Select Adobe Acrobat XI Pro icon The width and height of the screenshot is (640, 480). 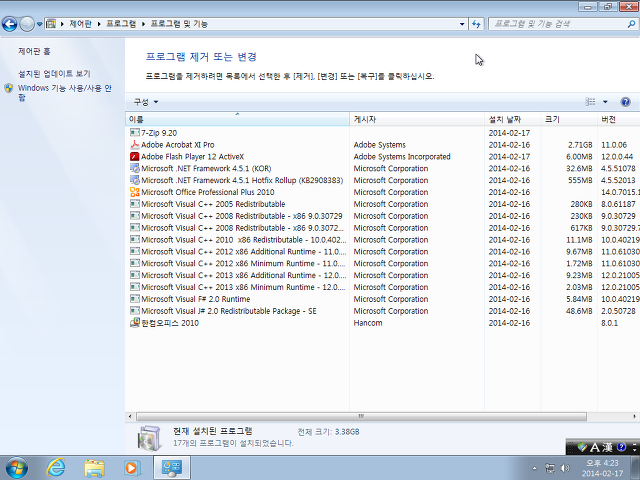click(x=134, y=144)
